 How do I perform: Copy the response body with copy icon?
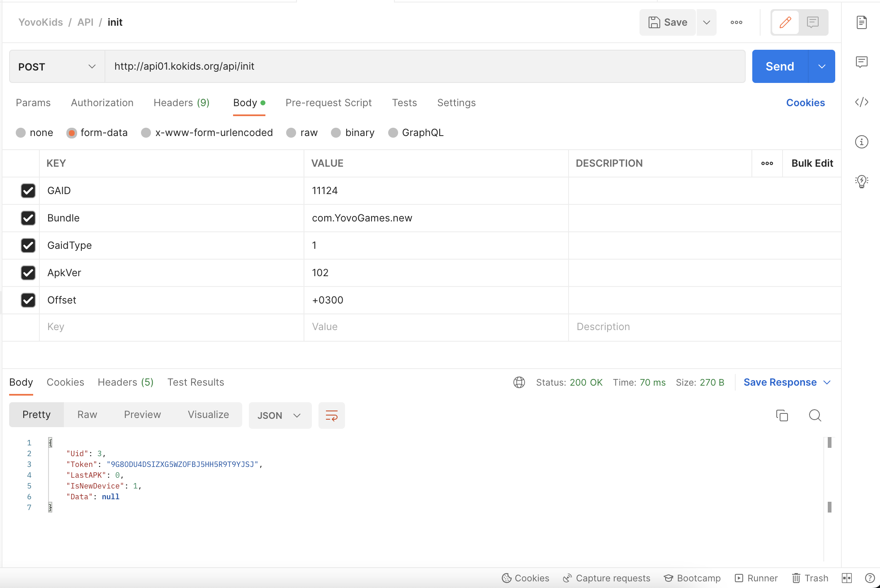(782, 415)
